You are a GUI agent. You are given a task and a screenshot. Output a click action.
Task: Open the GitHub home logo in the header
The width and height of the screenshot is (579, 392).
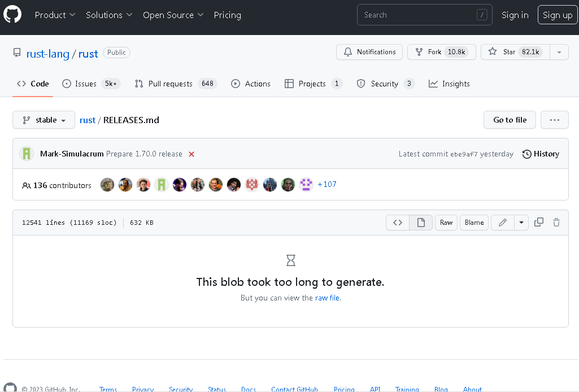(x=12, y=15)
